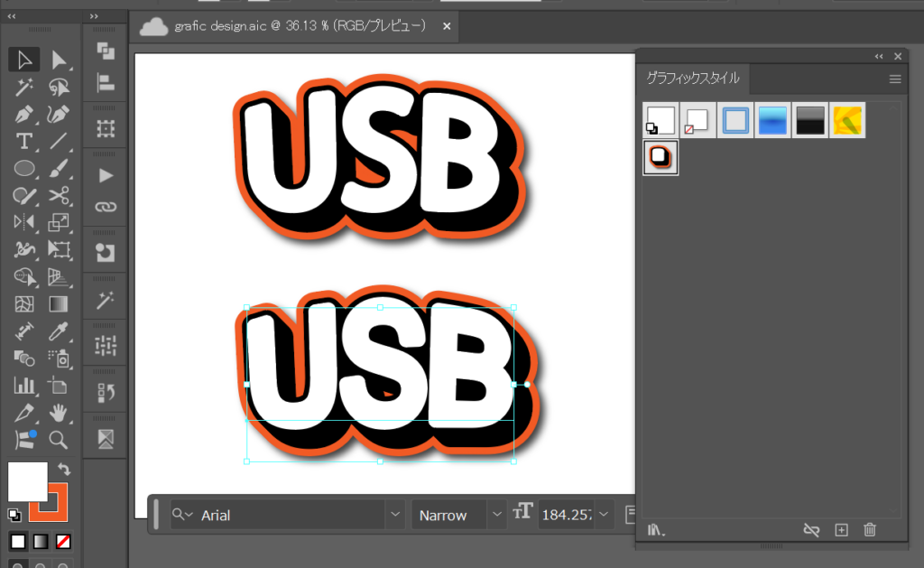The width and height of the screenshot is (924, 568).
Task: Select the Line Segment tool
Action: click(x=59, y=142)
